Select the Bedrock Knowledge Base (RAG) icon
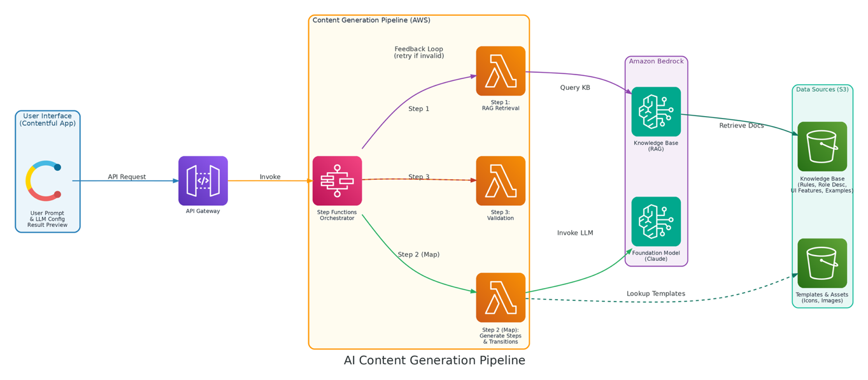 pos(656,112)
